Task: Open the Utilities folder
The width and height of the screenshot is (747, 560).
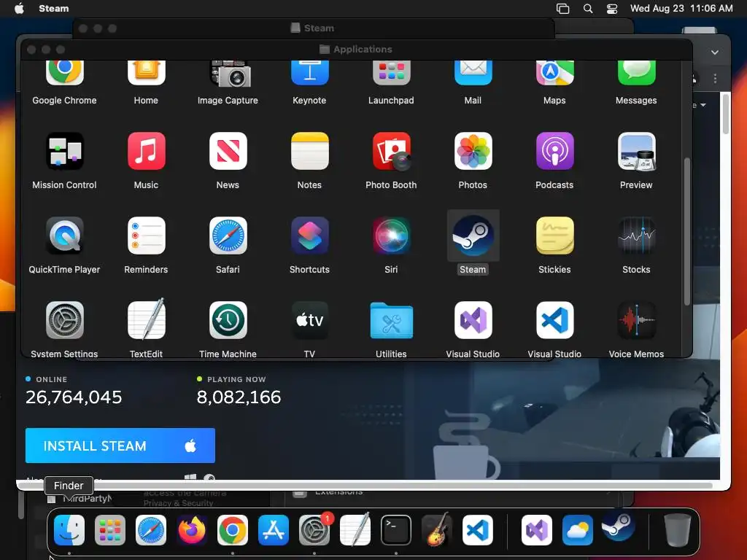Action: click(x=391, y=321)
